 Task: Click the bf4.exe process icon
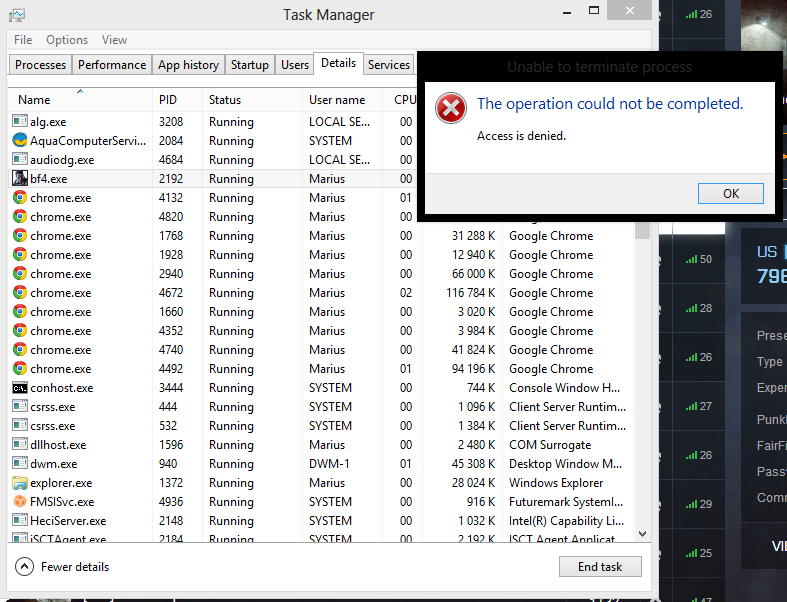pos(20,178)
